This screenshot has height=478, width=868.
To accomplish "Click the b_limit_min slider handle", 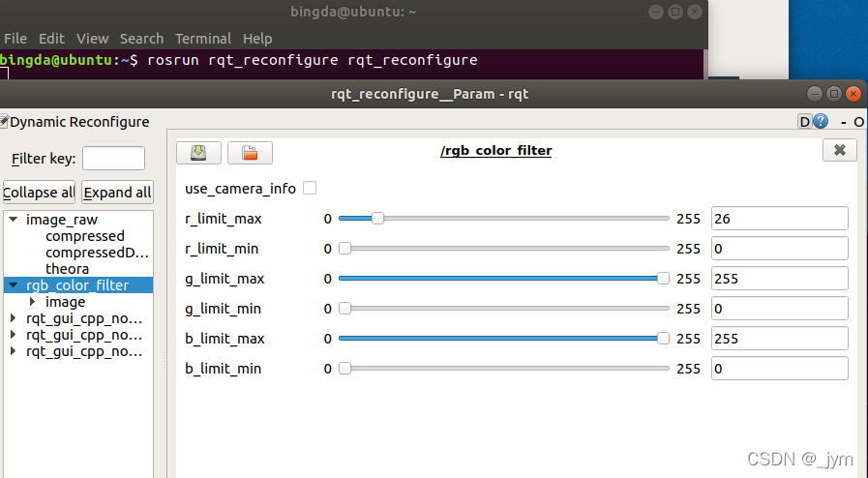I will (x=344, y=368).
